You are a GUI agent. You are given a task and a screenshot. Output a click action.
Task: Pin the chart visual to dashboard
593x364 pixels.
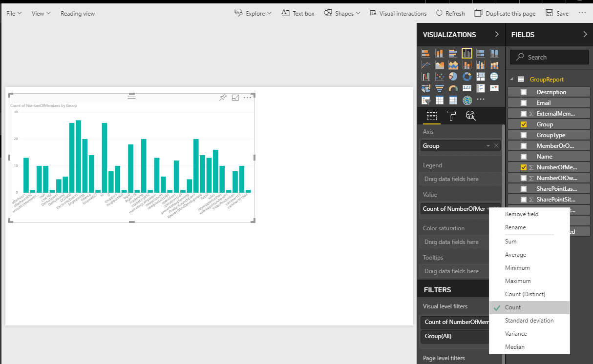coord(223,98)
